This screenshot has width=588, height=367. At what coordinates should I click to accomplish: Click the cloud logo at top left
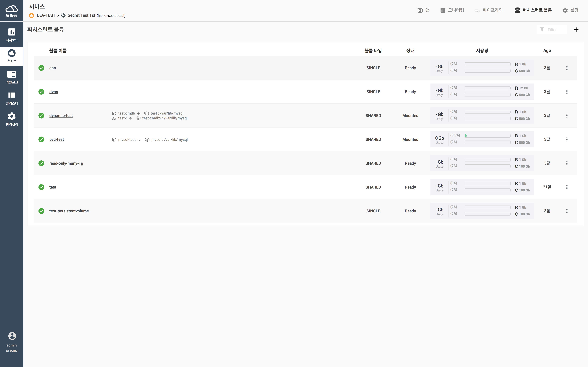[x=11, y=9]
